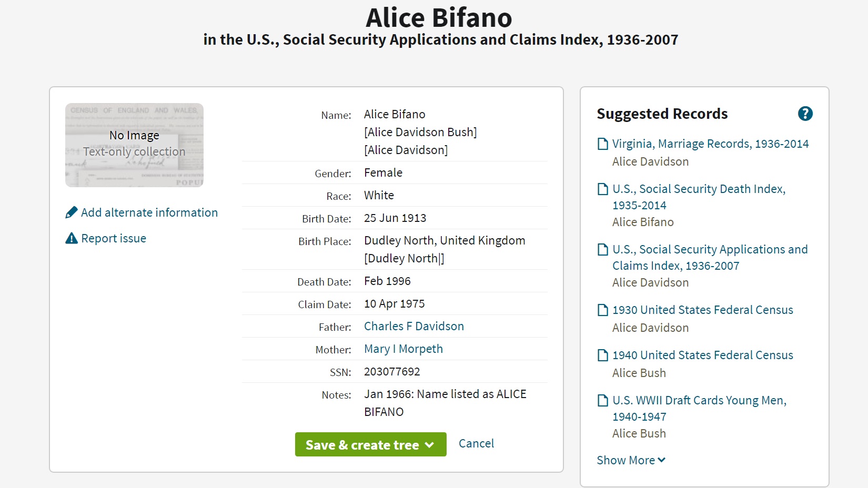Click the No Image text-only collection thumbnail
868x488 pixels.
134,145
